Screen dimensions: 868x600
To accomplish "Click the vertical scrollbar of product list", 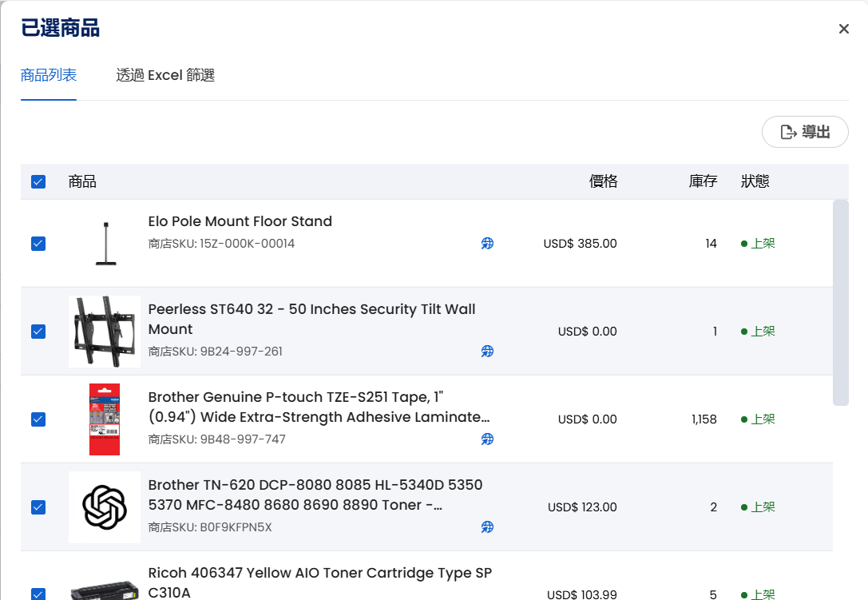I will coord(840,304).
